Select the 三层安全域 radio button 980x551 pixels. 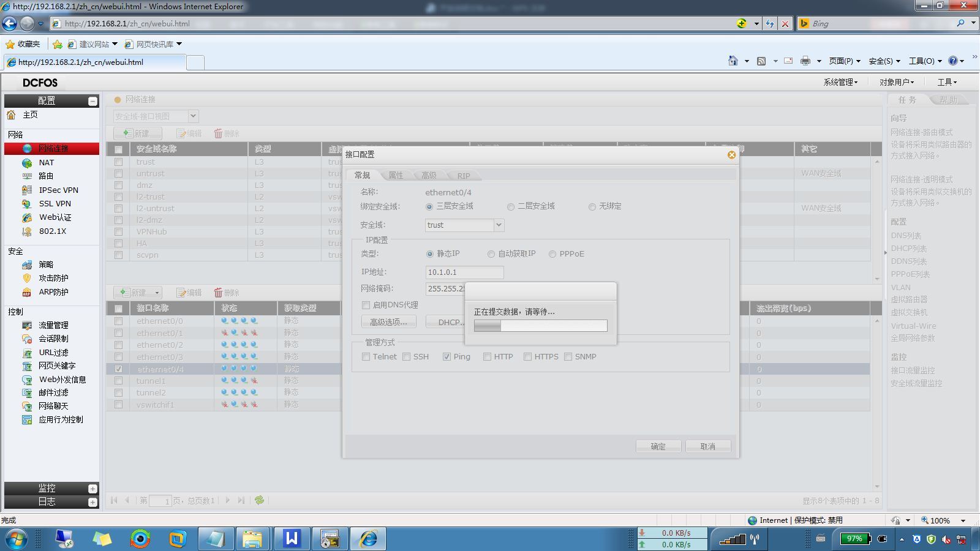click(x=429, y=207)
